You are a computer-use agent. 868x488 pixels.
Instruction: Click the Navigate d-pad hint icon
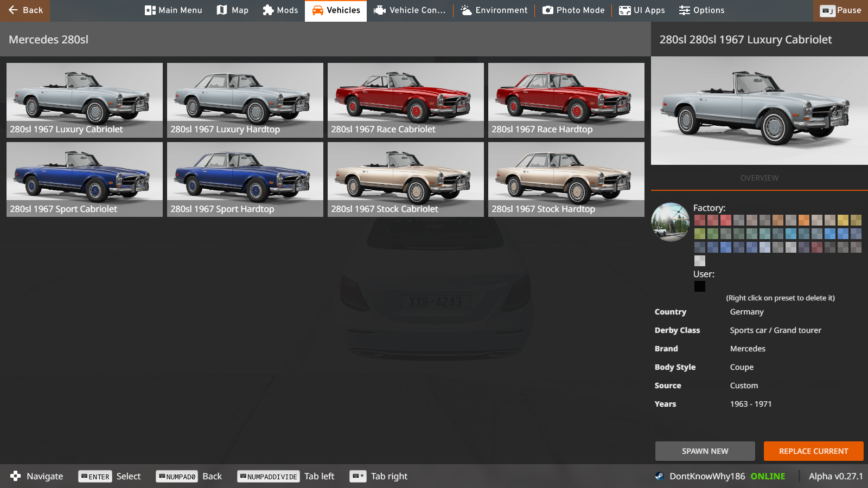coord(15,476)
